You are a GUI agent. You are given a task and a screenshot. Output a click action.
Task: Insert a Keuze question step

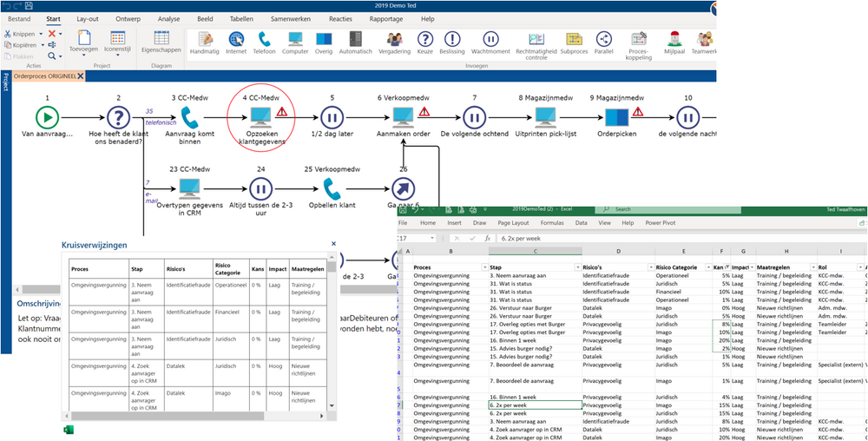[x=424, y=43]
